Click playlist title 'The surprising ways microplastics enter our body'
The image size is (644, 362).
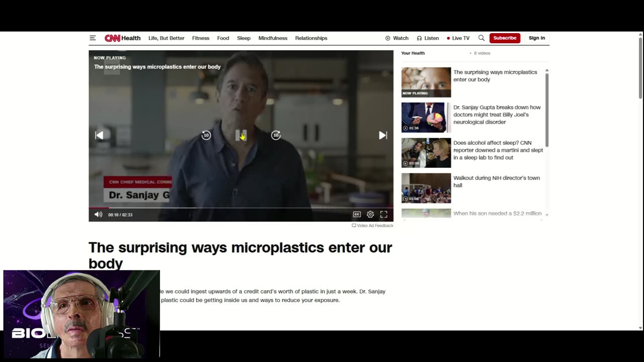(495, 76)
